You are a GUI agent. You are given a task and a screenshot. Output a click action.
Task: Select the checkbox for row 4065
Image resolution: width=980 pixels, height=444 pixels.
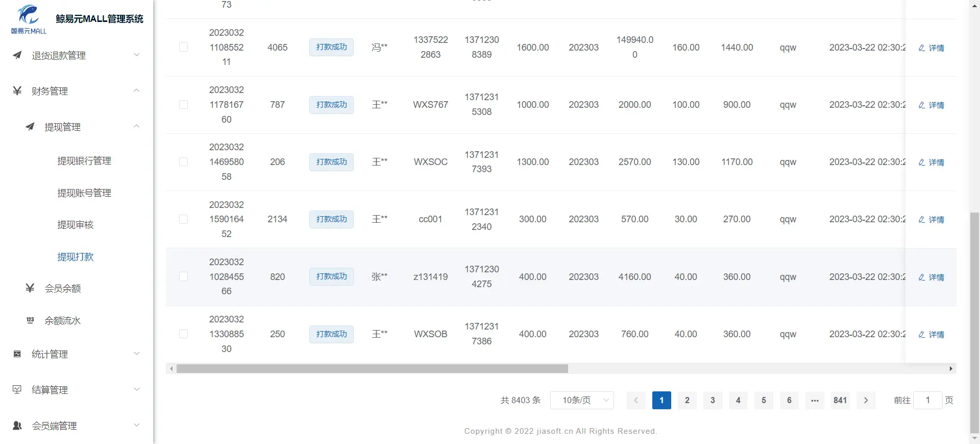(183, 47)
